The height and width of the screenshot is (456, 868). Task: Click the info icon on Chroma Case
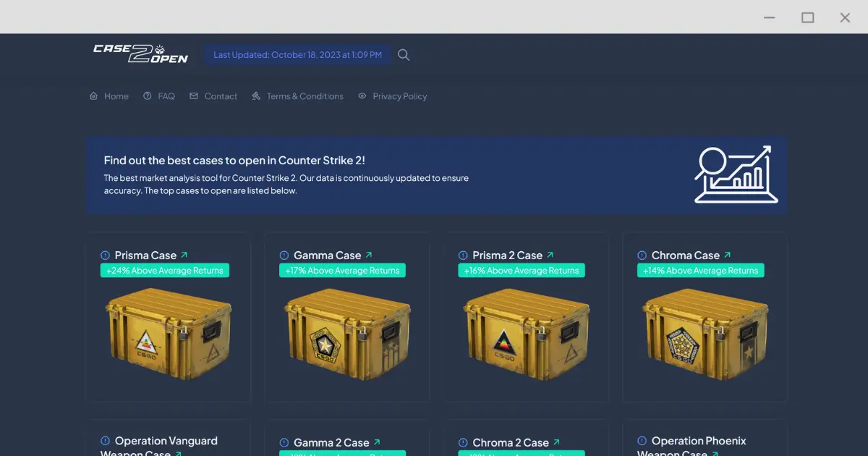(x=642, y=255)
